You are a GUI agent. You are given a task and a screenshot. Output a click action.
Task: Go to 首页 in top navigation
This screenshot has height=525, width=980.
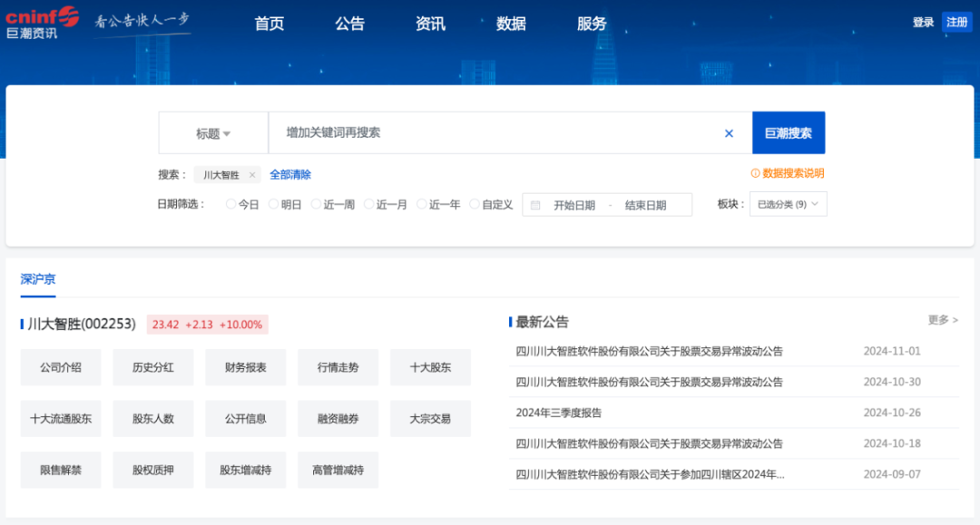tap(269, 24)
